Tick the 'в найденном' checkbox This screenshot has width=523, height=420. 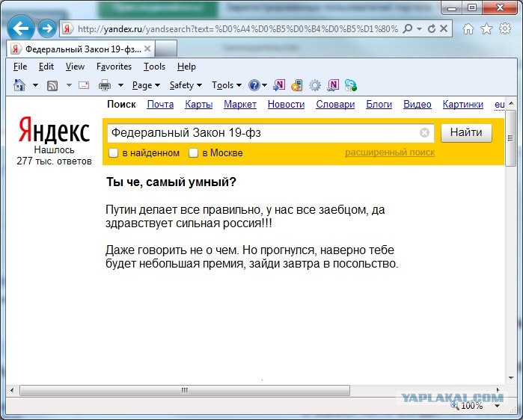pyautogui.click(x=114, y=153)
